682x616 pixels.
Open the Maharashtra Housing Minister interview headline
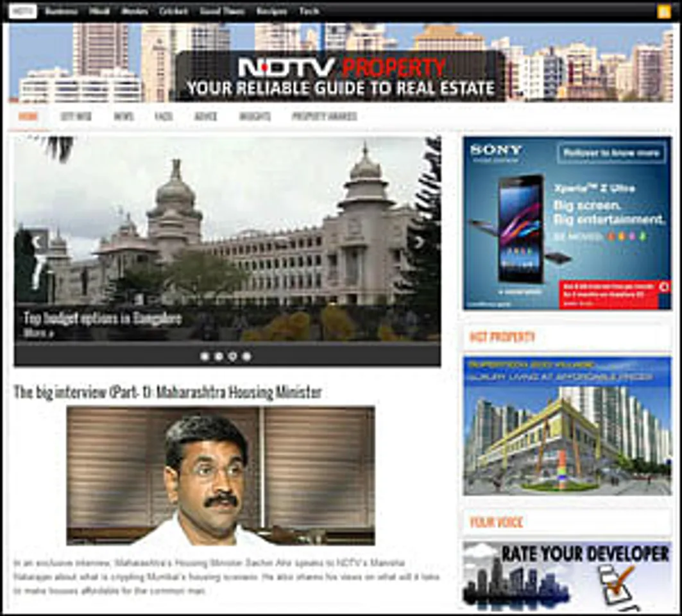(167, 393)
